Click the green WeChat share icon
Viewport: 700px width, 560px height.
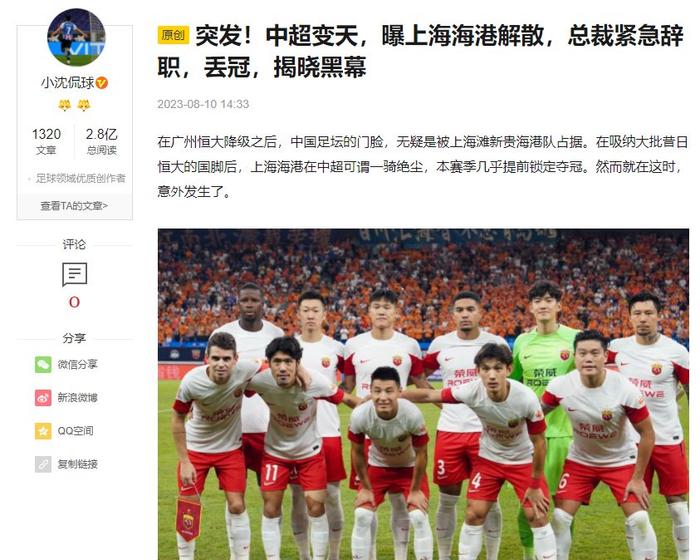[x=43, y=364]
